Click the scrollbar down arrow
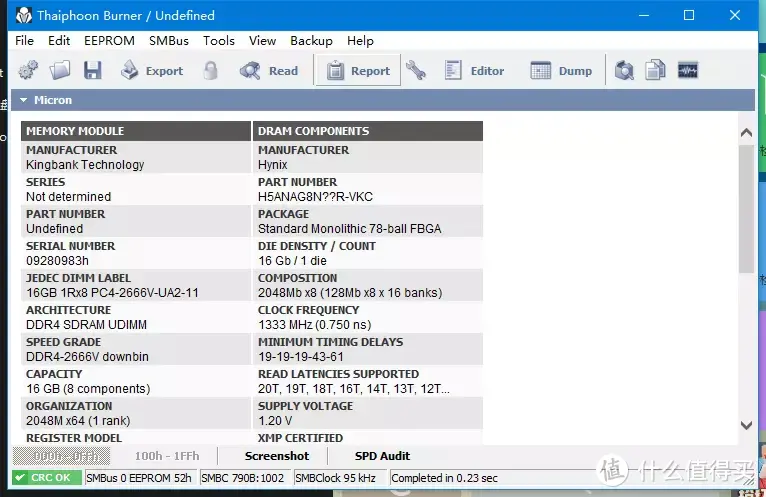This screenshot has width=766, height=497. [746, 425]
